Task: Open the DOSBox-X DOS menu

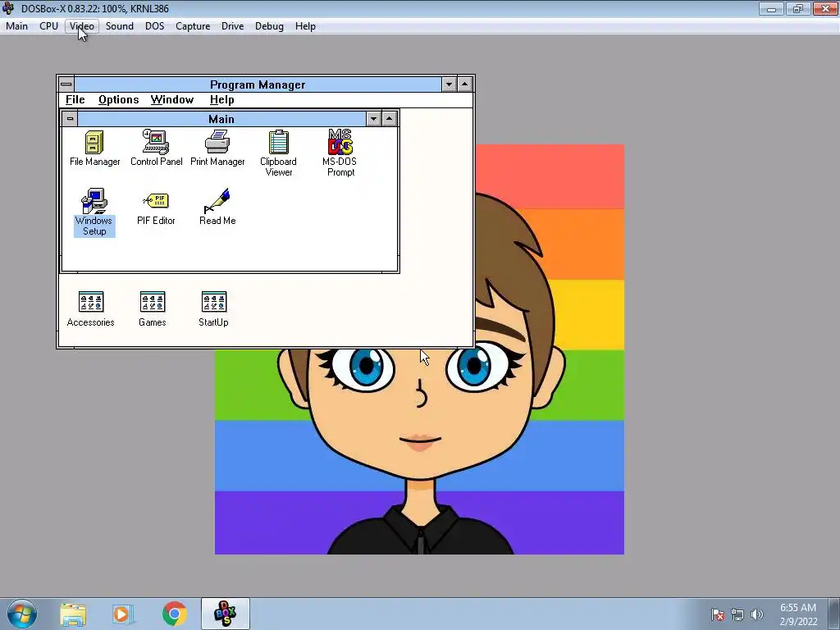Action: [x=155, y=26]
